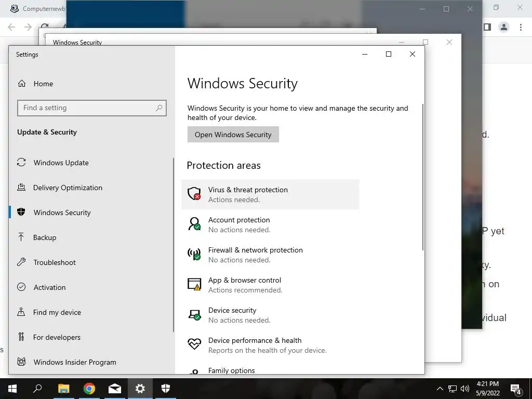Image resolution: width=532 pixels, height=399 pixels.
Task: Open For developers settings
Action: pyautogui.click(x=91, y=337)
